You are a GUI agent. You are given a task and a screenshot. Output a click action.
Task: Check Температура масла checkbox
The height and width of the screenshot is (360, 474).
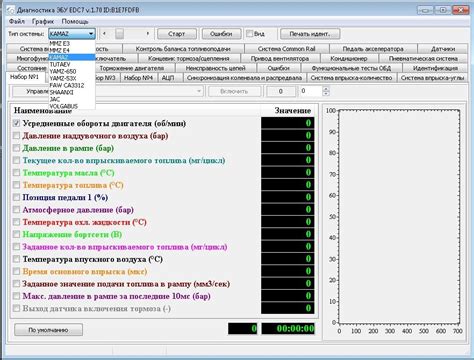coord(16,173)
